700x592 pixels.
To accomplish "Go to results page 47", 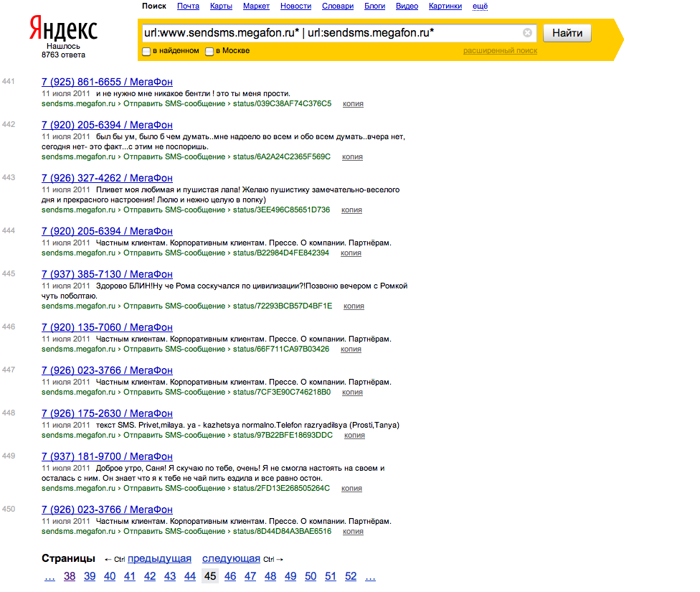I will click(x=250, y=576).
